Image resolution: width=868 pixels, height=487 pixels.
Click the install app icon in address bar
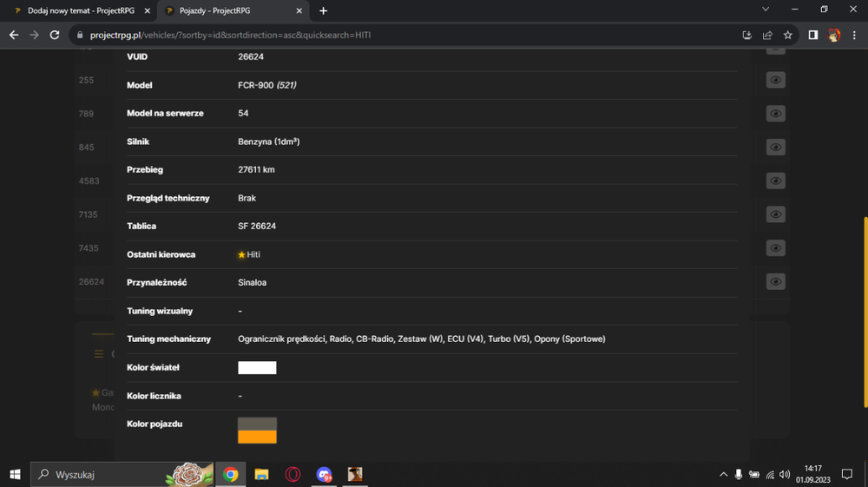pyautogui.click(x=746, y=35)
